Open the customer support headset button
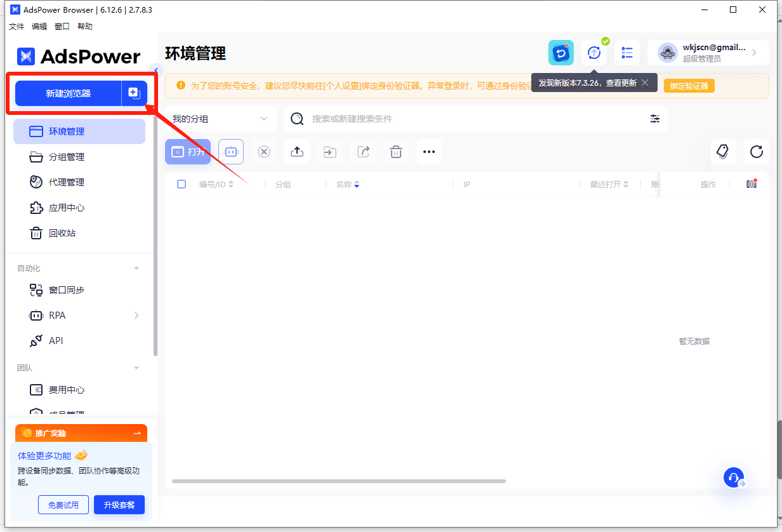 734,477
